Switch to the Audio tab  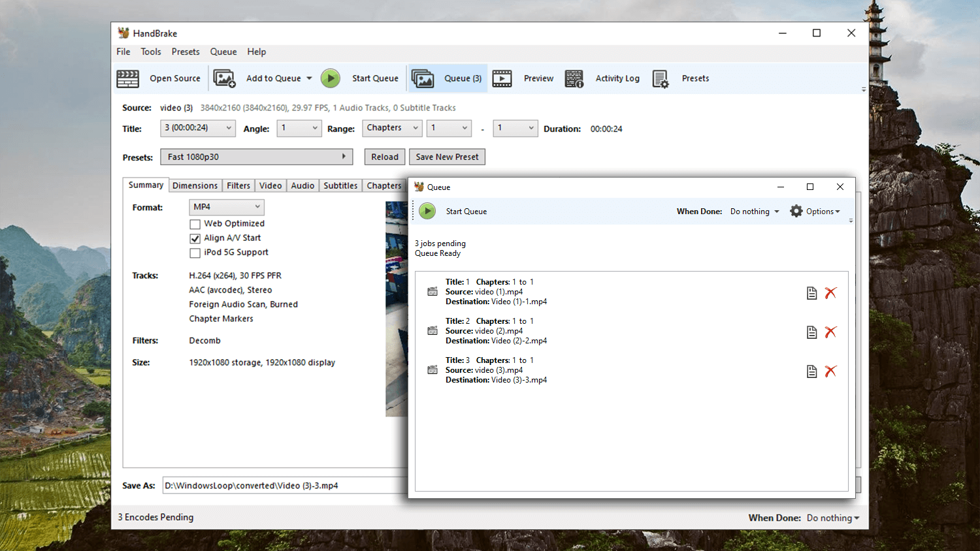click(x=302, y=186)
